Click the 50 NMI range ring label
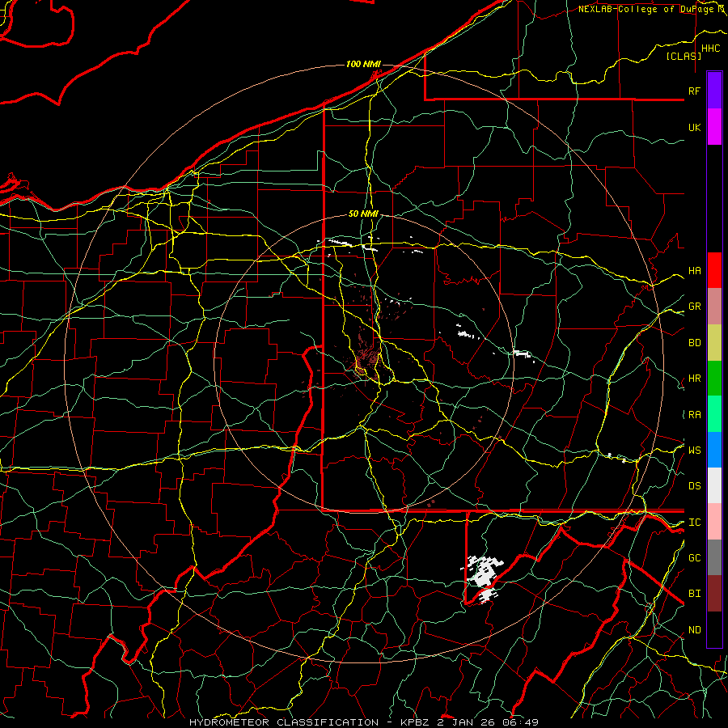This screenshot has width=728, height=728. (363, 214)
